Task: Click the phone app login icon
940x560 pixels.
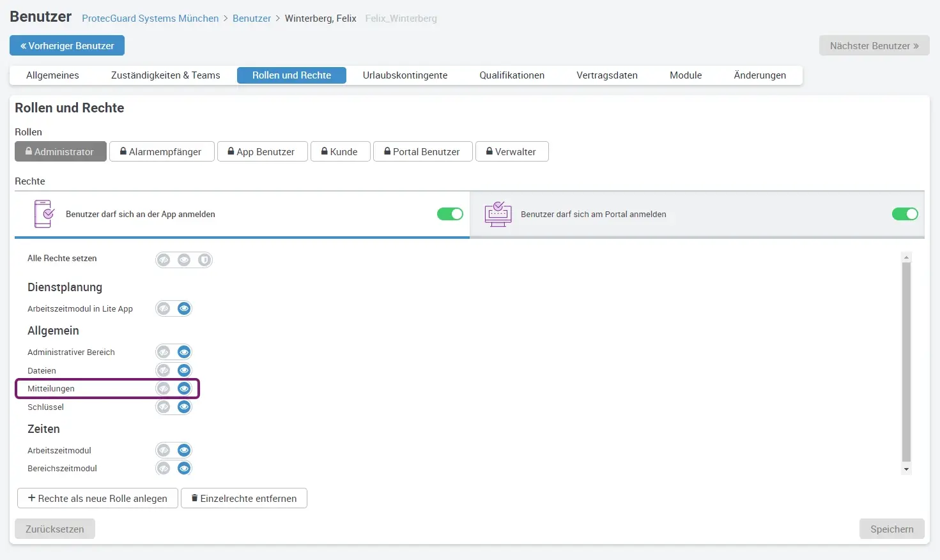Action: tap(43, 214)
